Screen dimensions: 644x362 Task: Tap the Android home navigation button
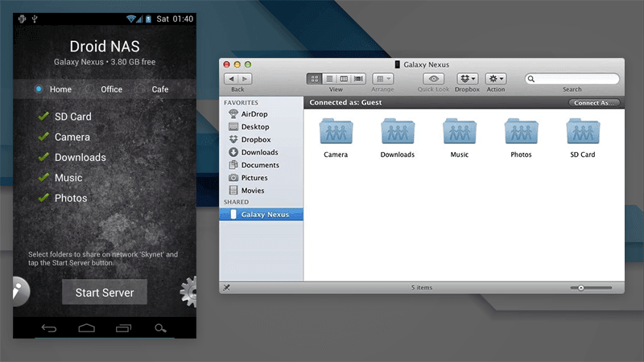pyautogui.click(x=87, y=328)
